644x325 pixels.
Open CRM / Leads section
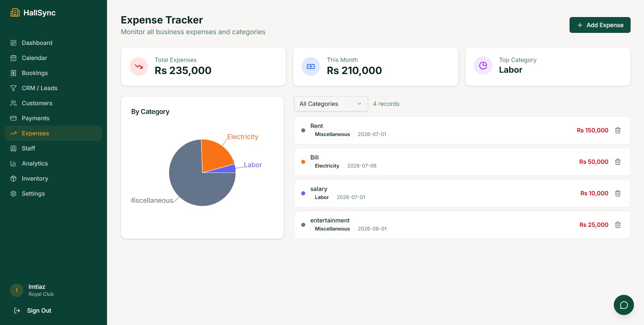[53, 88]
